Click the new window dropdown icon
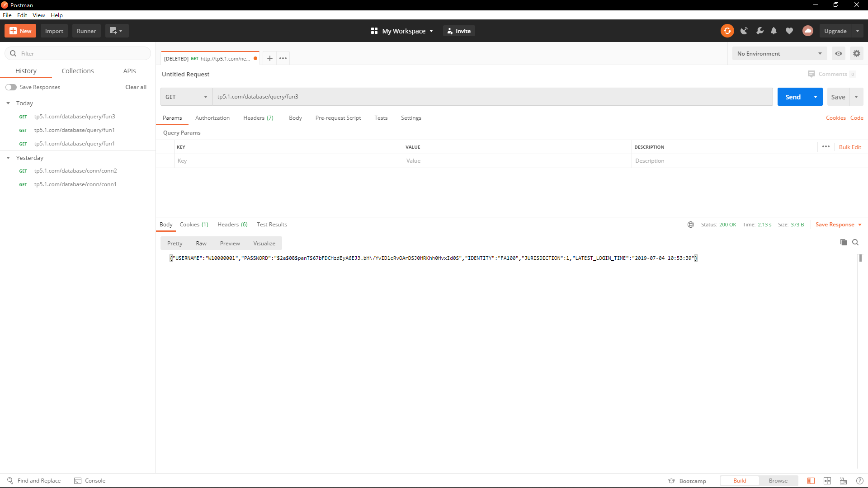Viewport: 868px width, 488px height. tap(117, 31)
